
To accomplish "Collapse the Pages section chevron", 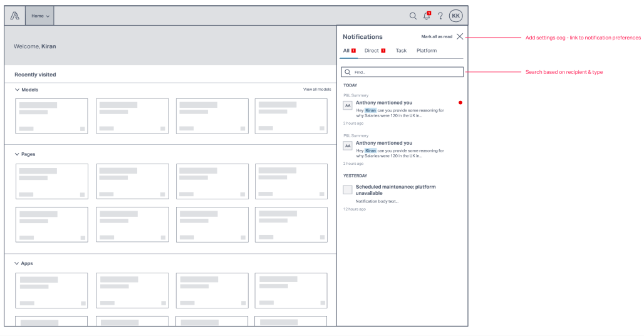I will 17,154.
